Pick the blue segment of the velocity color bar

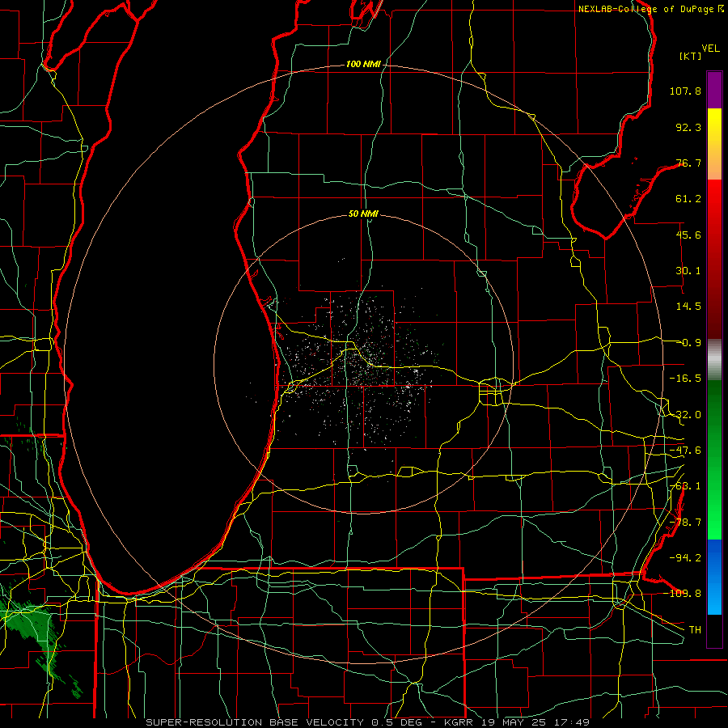pyautogui.click(x=714, y=577)
